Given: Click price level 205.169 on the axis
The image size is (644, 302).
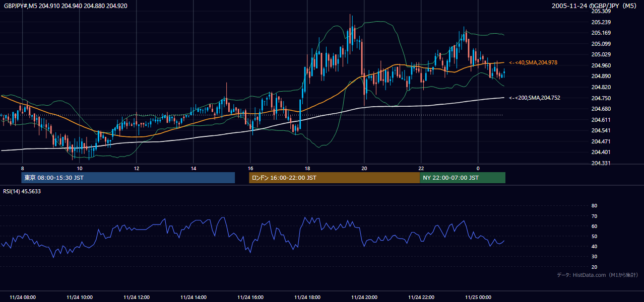Looking at the screenshot, I should pos(601,33).
